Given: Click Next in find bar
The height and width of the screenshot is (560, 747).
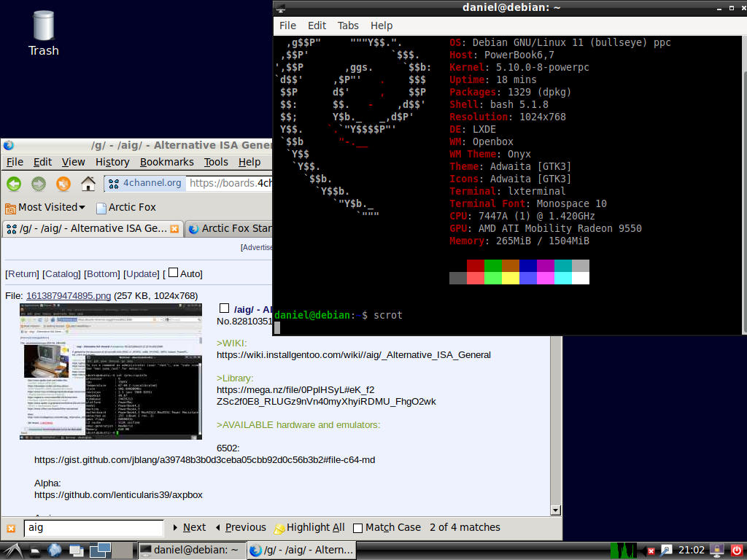Looking at the screenshot, I should (x=190, y=528).
